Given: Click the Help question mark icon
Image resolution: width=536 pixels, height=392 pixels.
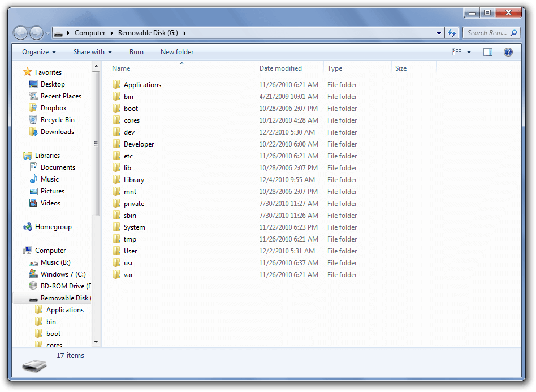Looking at the screenshot, I should coord(508,52).
